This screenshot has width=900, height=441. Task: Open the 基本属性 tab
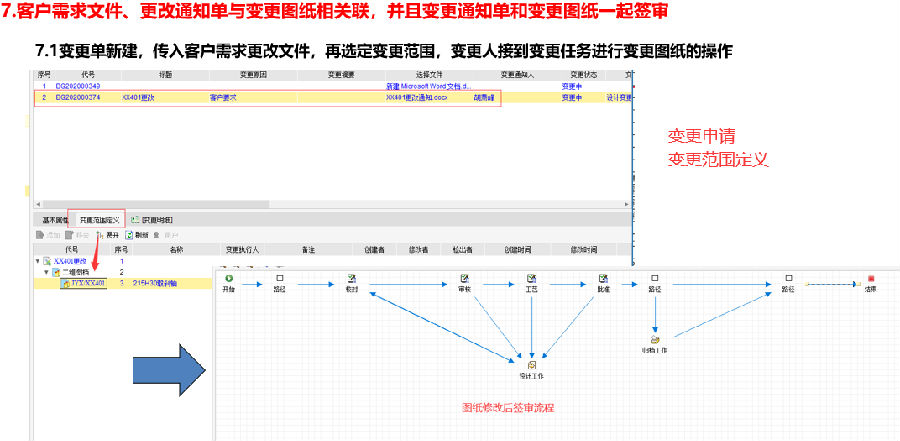click(x=55, y=220)
